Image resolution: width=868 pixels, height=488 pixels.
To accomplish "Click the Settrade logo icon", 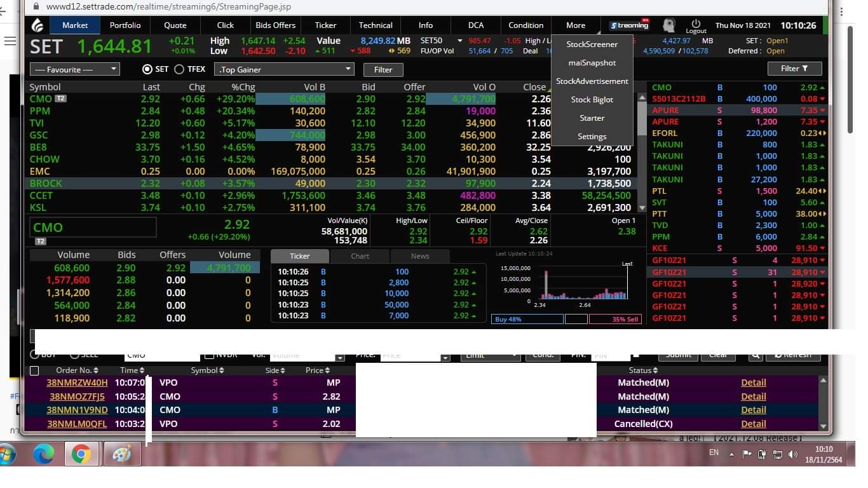I will [37, 25].
